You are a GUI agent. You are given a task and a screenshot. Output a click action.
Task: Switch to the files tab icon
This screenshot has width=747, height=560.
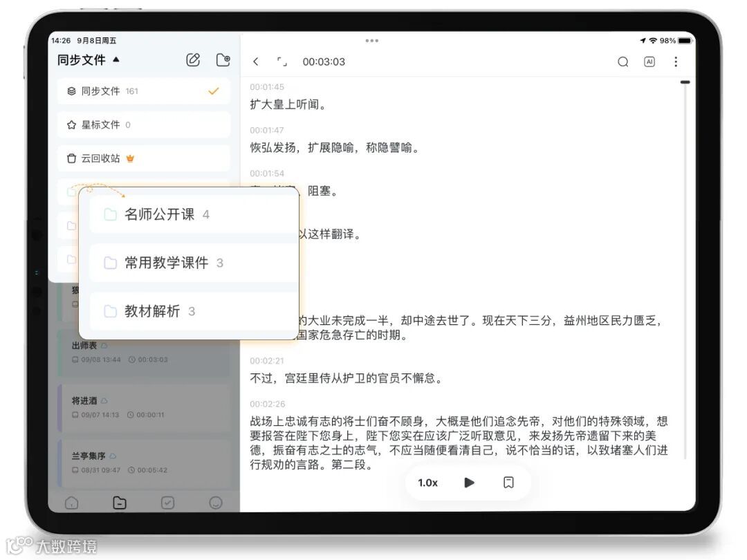click(x=120, y=503)
